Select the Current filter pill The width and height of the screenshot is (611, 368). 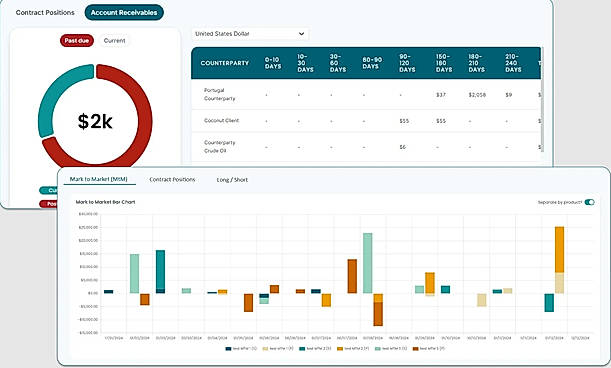tap(115, 41)
